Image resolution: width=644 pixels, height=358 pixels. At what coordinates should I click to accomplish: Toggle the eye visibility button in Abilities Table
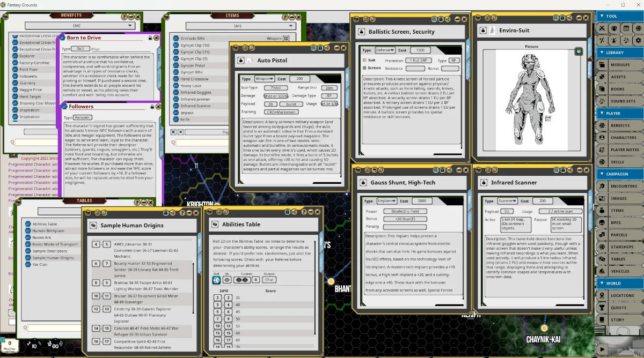click(227, 280)
